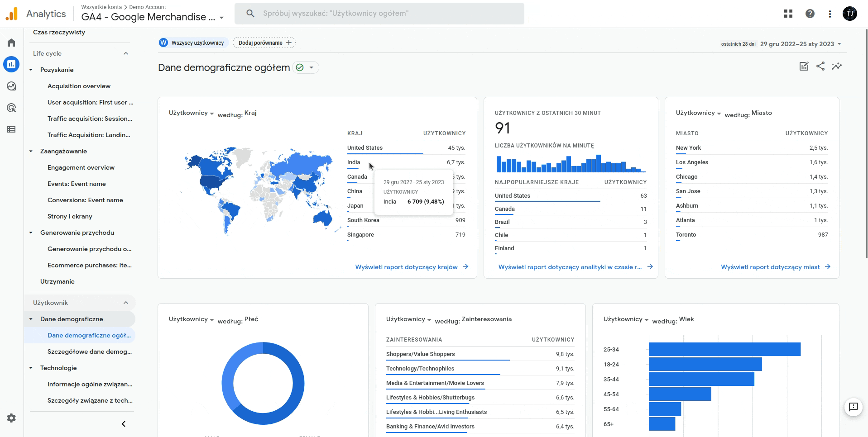Image resolution: width=868 pixels, height=437 pixels.
Task: Open Czas rzeczywisty report
Action: pyautogui.click(x=59, y=33)
